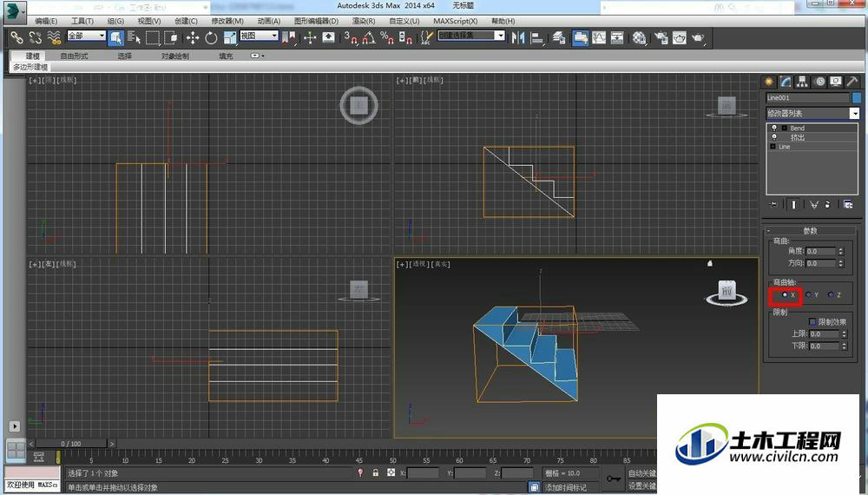Screen dimensions: 868x495
Task: Open the Material Editor icon
Action: coord(640,37)
